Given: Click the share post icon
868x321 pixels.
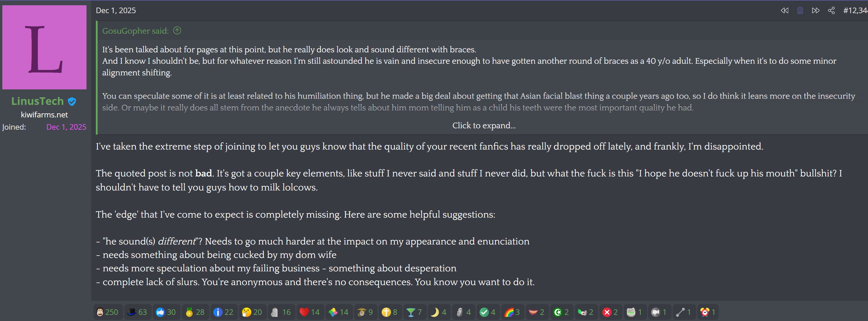Looking at the screenshot, I should [831, 11].
